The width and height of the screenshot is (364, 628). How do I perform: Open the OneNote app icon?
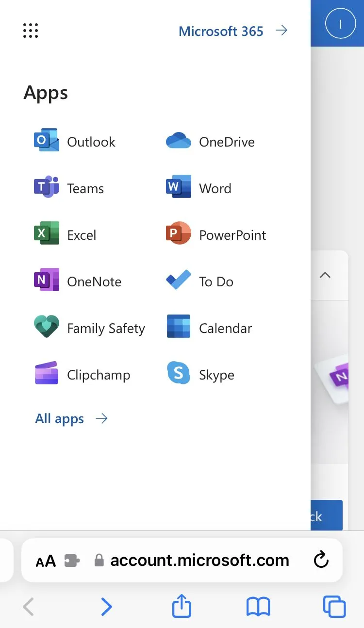pos(47,281)
